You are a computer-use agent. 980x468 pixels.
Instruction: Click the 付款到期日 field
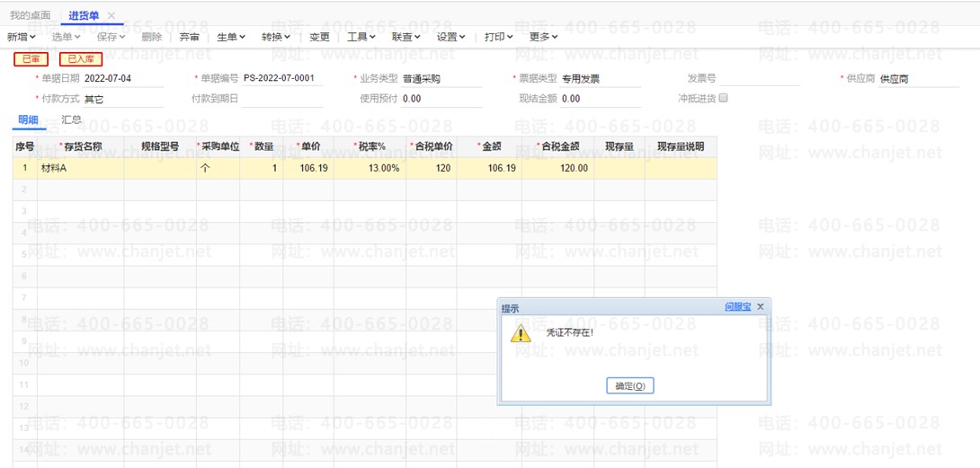[282, 99]
